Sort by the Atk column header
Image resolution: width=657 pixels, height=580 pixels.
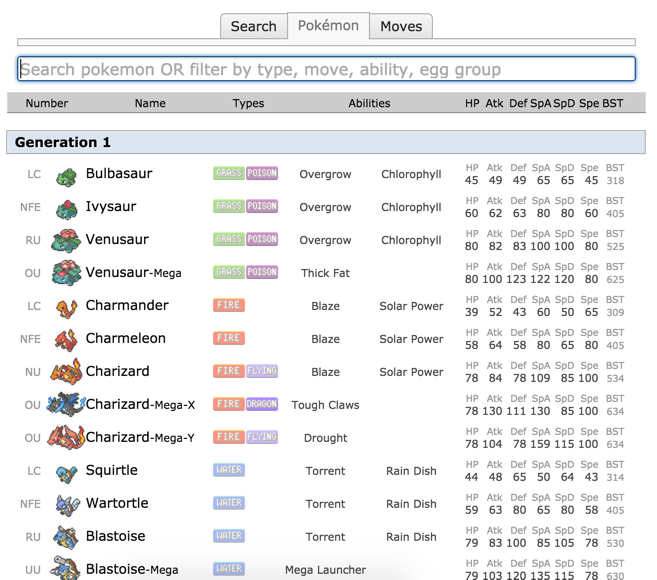[x=494, y=103]
